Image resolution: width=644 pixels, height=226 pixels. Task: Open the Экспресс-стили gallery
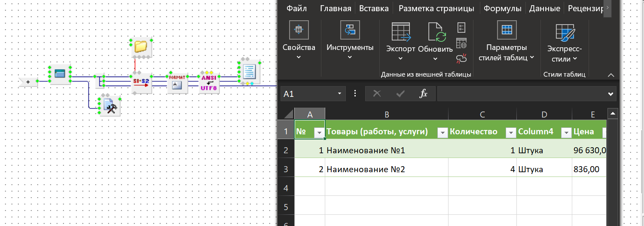click(565, 42)
